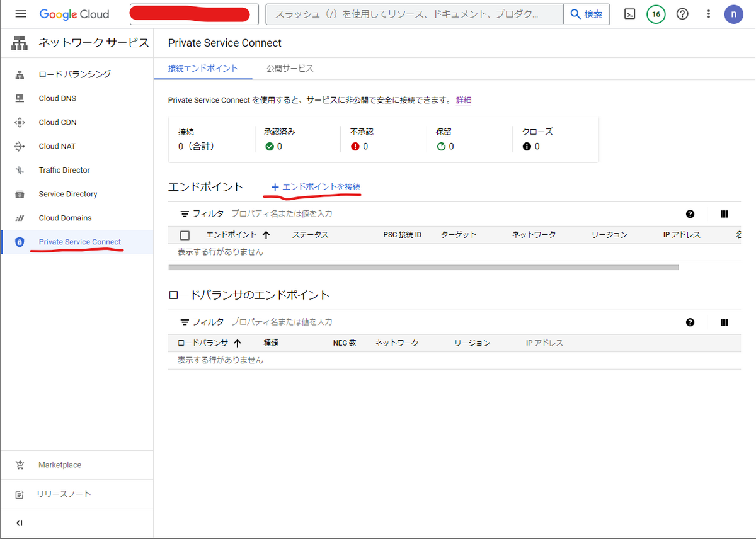Click the Cloud DNS sidebar icon
This screenshot has height=539, width=756.
pyautogui.click(x=20, y=98)
